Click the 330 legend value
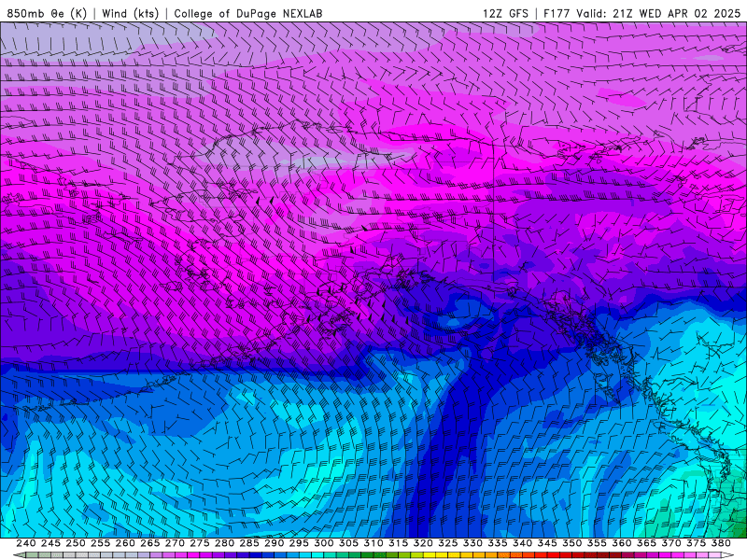This screenshot has height=560, width=747. (x=472, y=543)
